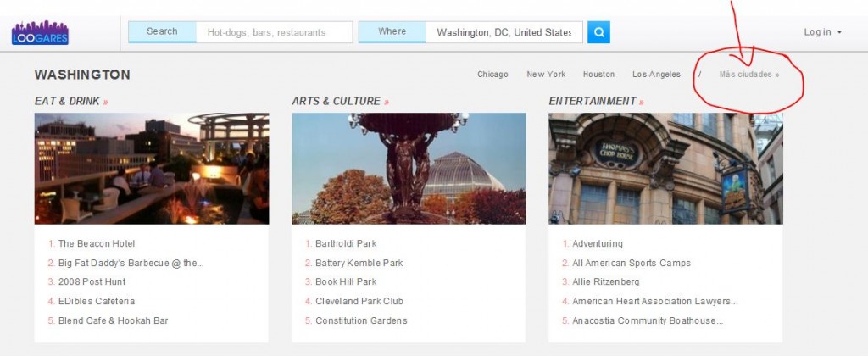The width and height of the screenshot is (868, 356).
Task: Click the rooftop bar photo thumbnail
Action: click(x=152, y=168)
